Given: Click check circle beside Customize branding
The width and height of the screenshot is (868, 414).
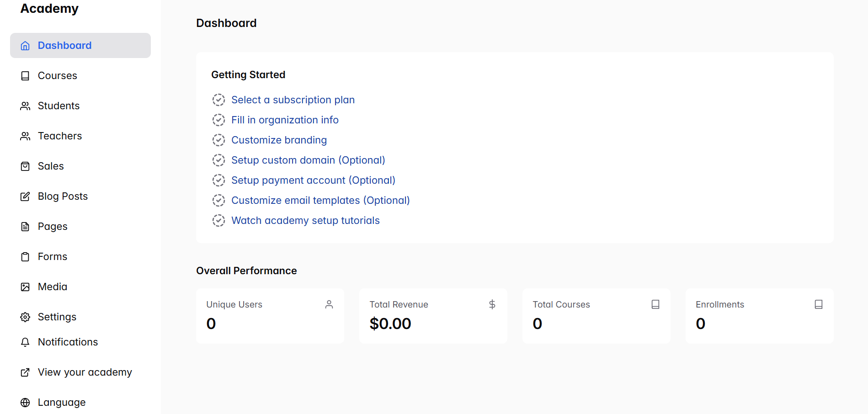Looking at the screenshot, I should click(x=218, y=140).
